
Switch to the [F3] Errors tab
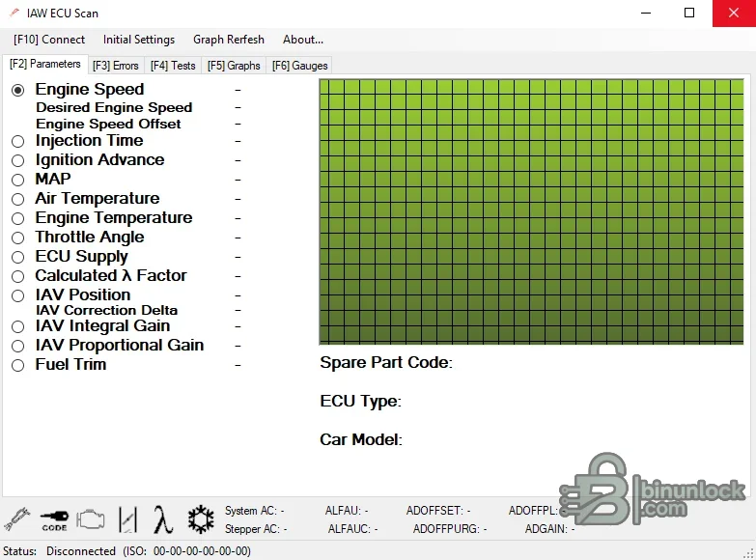coord(116,66)
